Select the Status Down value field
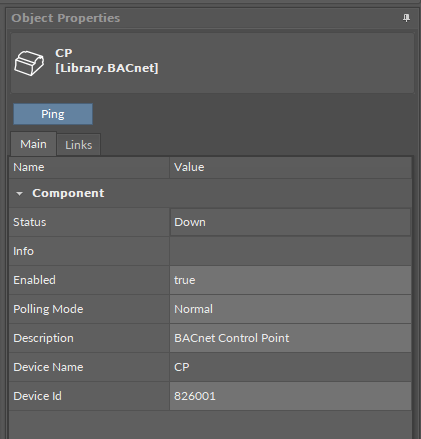Image resolution: width=421 pixels, height=439 pixels. pos(290,222)
